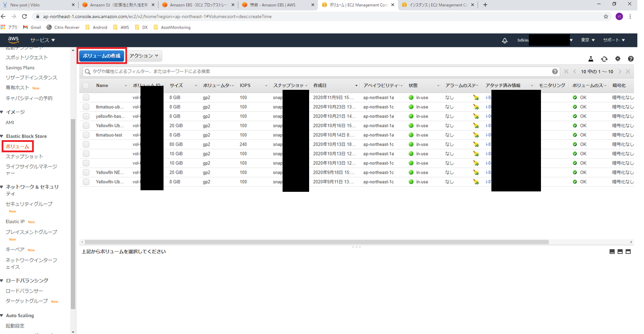Click the browser reload icon
The image size is (644, 334).
click(x=24, y=16)
